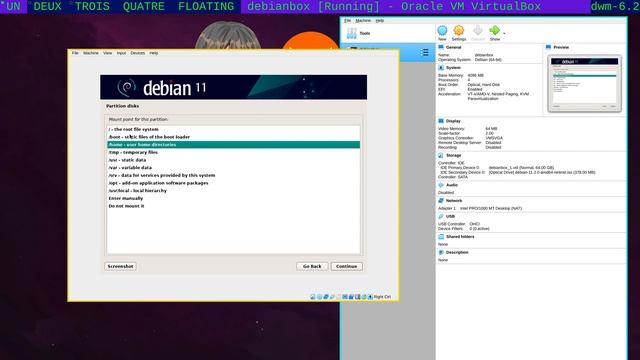Click the Display section icon
This screenshot has height=360, width=640.
coord(441,121)
